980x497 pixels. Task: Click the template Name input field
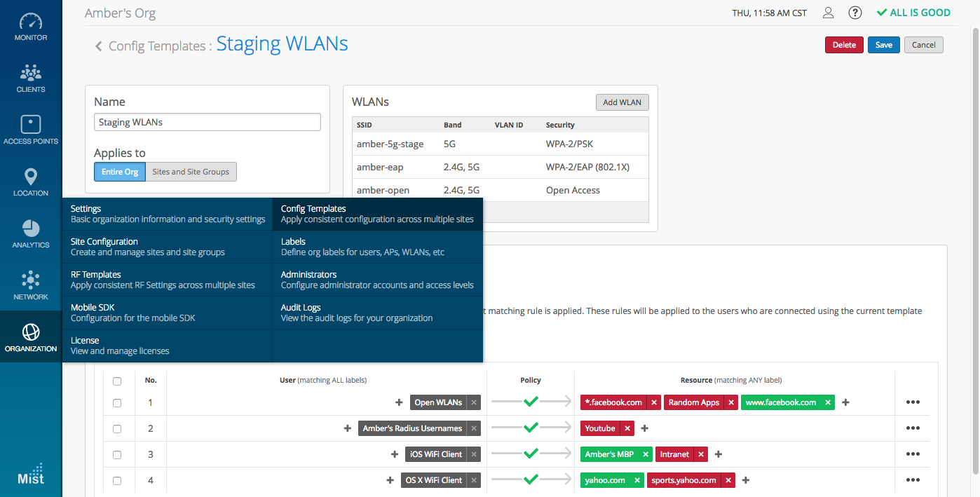207,122
